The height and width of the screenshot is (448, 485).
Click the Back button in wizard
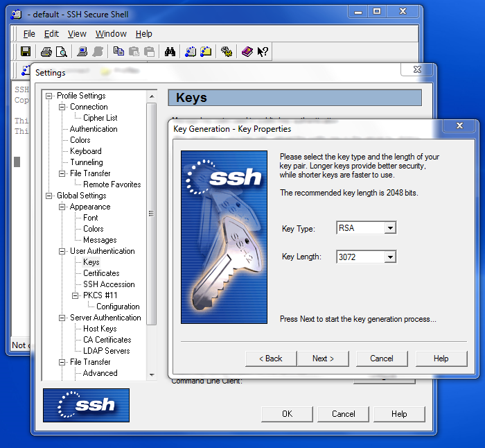point(271,359)
